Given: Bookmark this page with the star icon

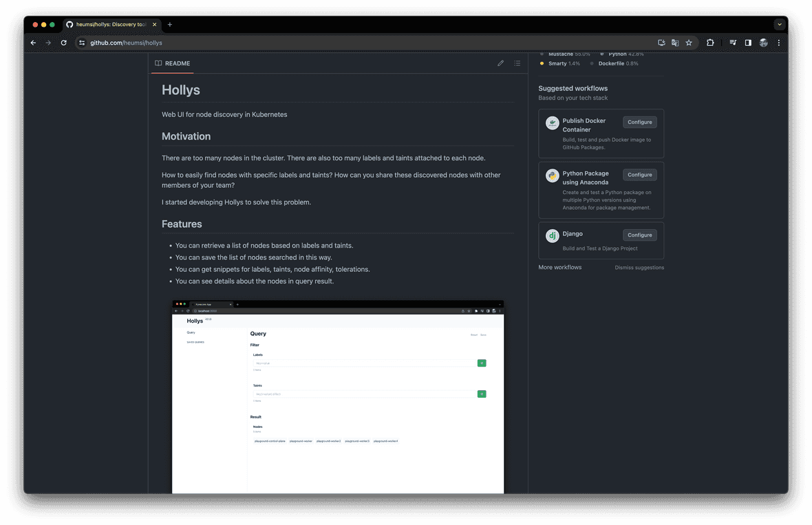Looking at the screenshot, I should coord(689,43).
